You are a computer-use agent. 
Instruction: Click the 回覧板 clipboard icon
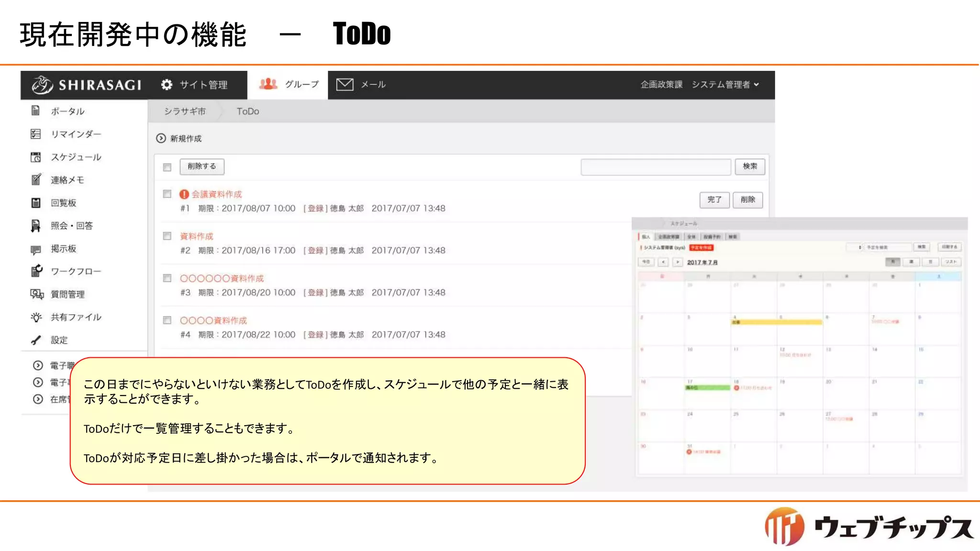pos(36,203)
